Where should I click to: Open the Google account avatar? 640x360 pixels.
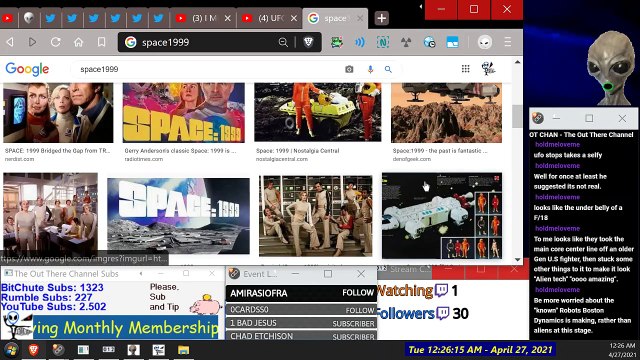tap(488, 69)
